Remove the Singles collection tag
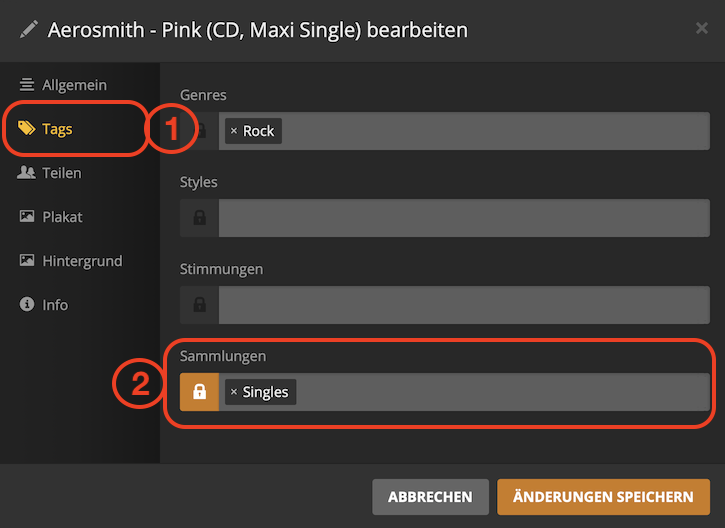The width and height of the screenshot is (725, 528). (234, 392)
